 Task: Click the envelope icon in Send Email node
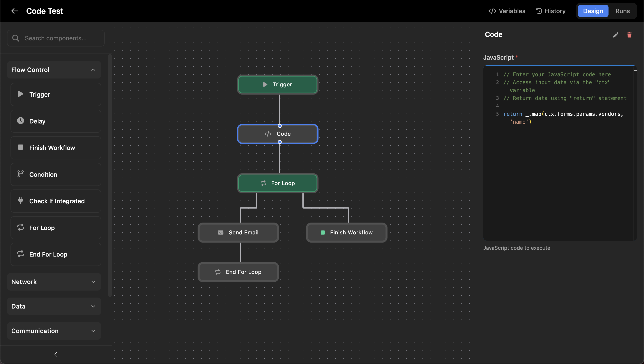[x=221, y=233]
